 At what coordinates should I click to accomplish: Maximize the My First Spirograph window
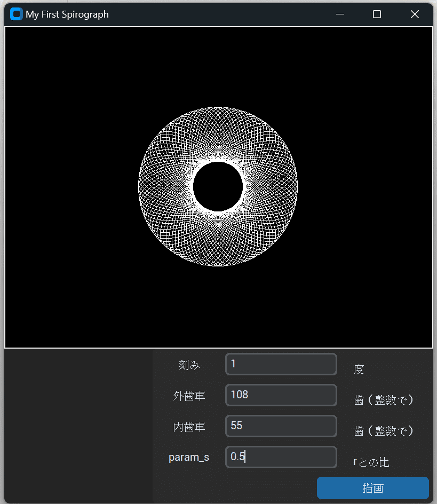pos(377,14)
